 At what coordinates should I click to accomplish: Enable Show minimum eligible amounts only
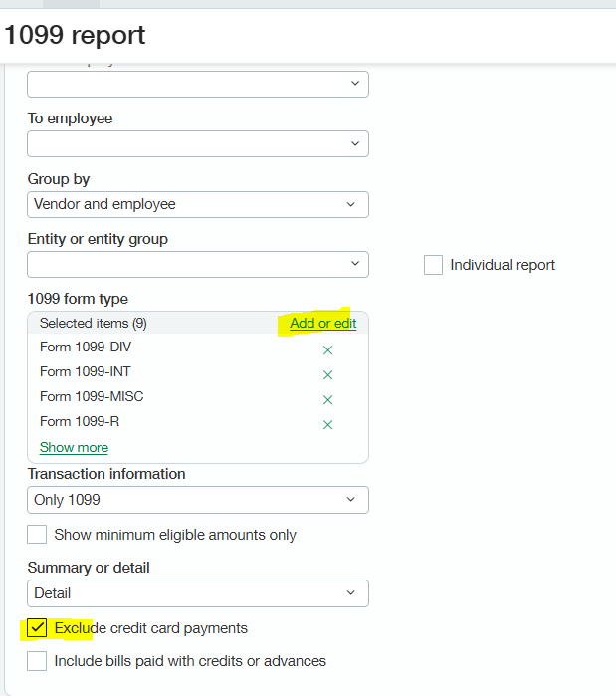[x=37, y=535]
